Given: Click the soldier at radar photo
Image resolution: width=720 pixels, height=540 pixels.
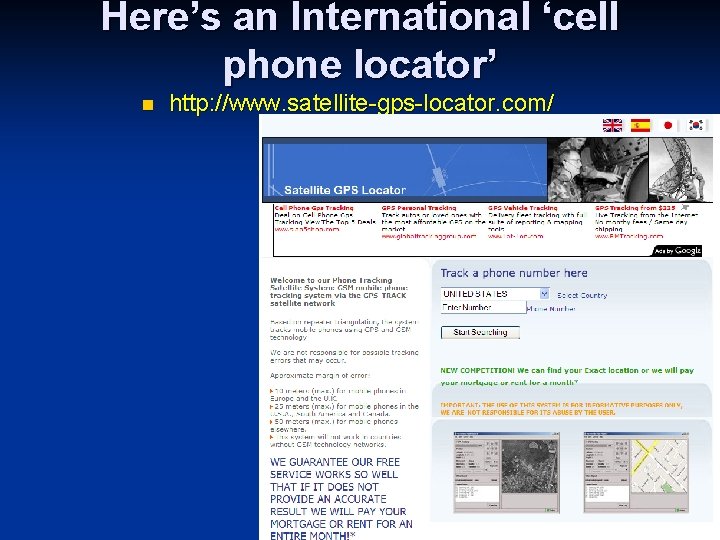Looking at the screenshot, I should click(x=597, y=170).
